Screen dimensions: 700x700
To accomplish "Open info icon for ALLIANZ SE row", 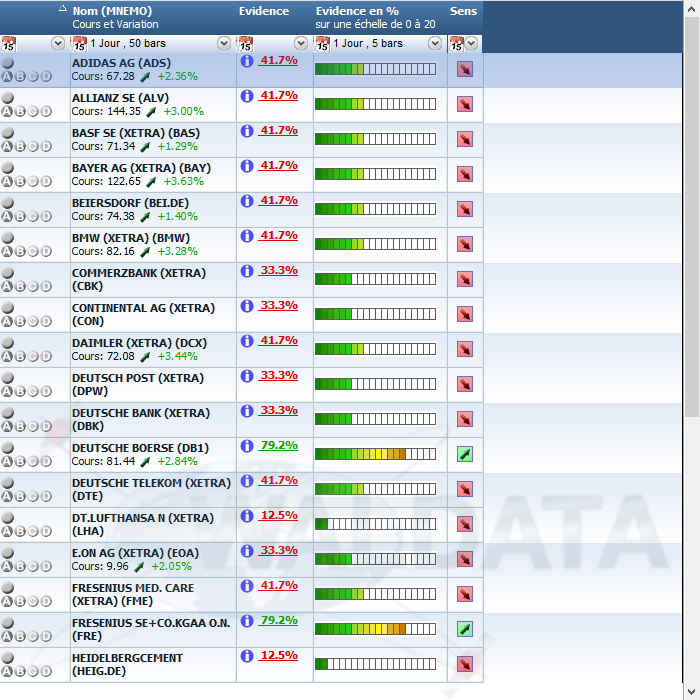I will [x=247, y=96].
